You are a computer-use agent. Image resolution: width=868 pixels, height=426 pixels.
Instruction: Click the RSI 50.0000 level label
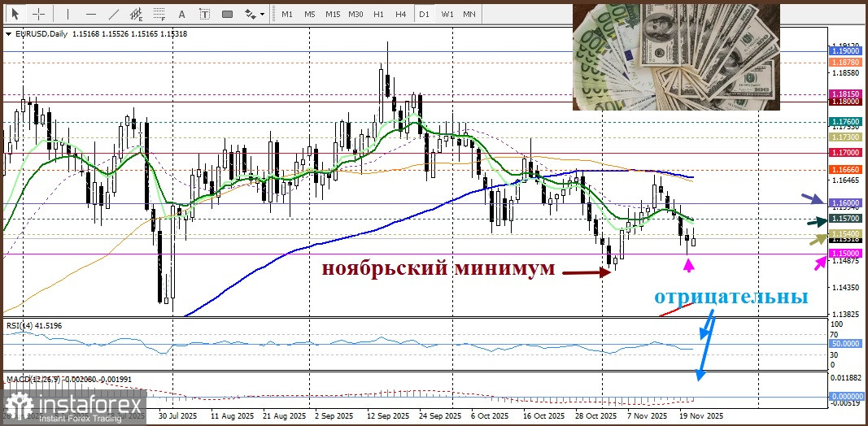coord(844,344)
